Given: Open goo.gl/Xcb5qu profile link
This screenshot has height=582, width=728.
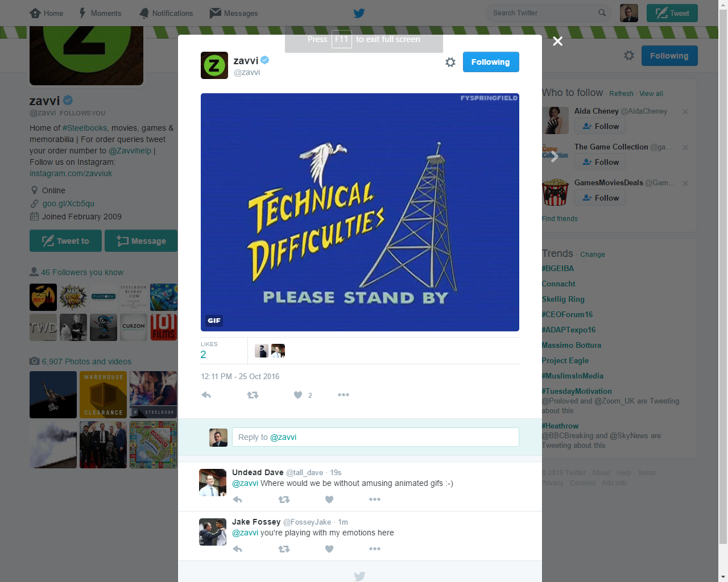Looking at the screenshot, I should click(x=68, y=203).
